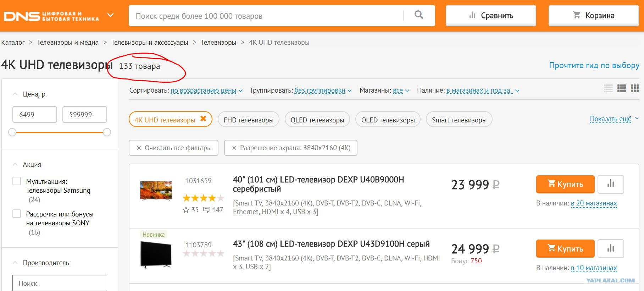Click the right price slider handle
This screenshot has height=291, width=644.
point(107,132)
